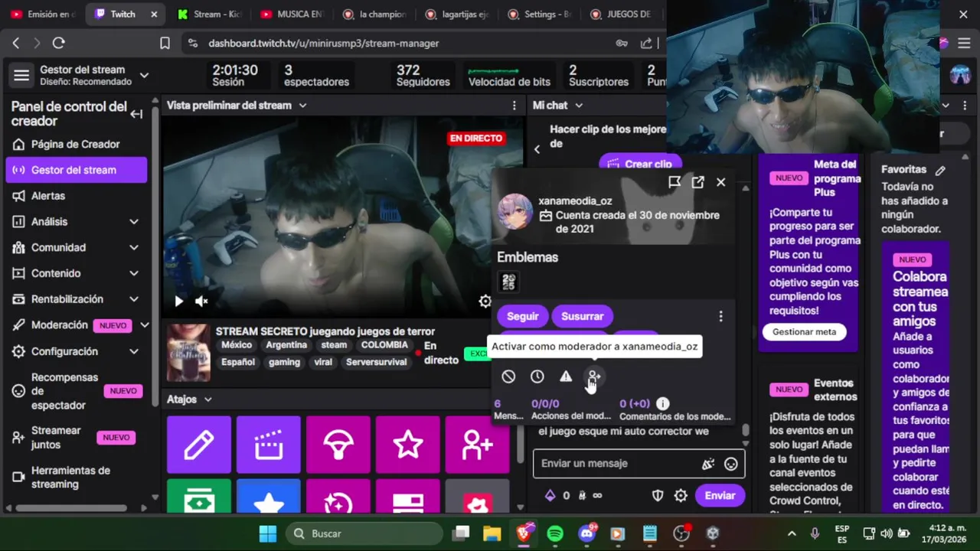
Task: Unmute the stream preview audio
Action: coord(201,302)
